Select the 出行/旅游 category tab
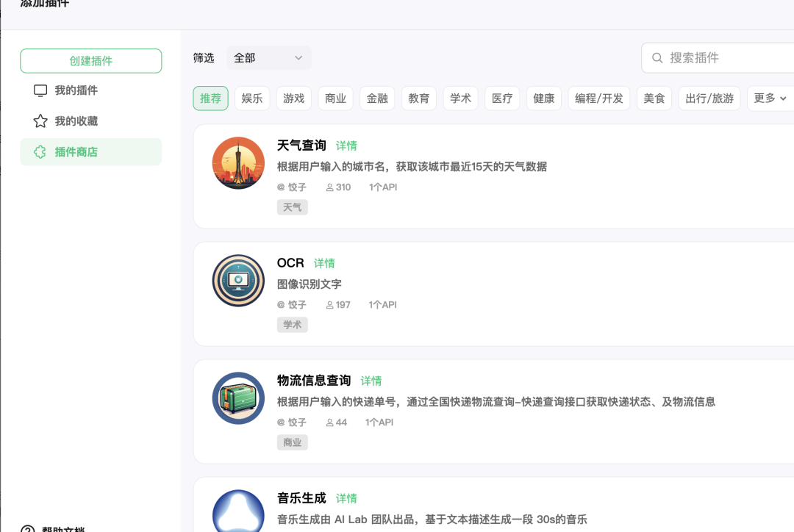The width and height of the screenshot is (794, 532). (x=709, y=98)
